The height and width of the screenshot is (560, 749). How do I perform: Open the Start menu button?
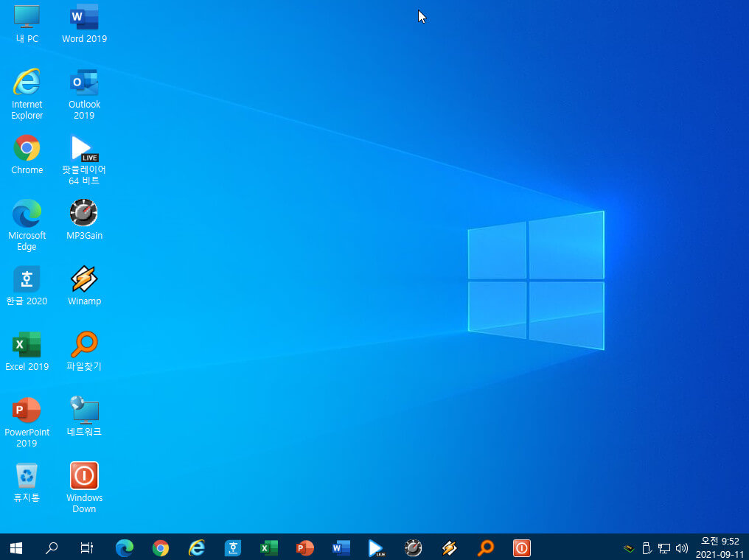16,547
